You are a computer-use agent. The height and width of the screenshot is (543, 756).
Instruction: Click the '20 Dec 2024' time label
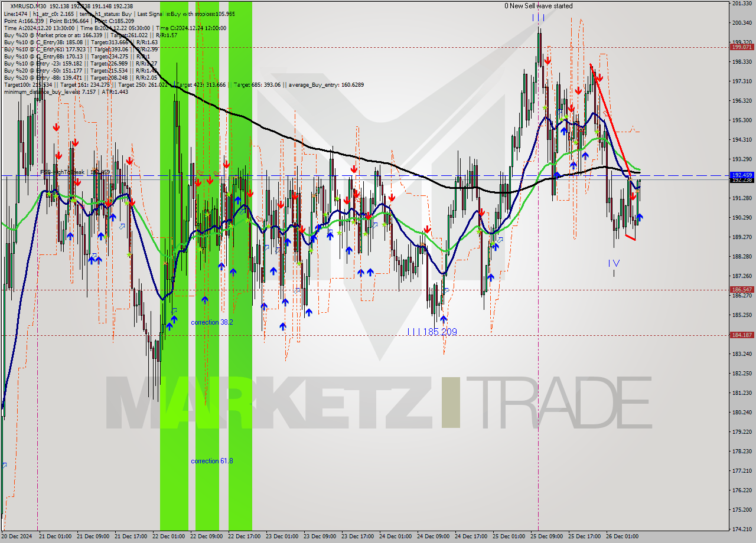(18, 537)
